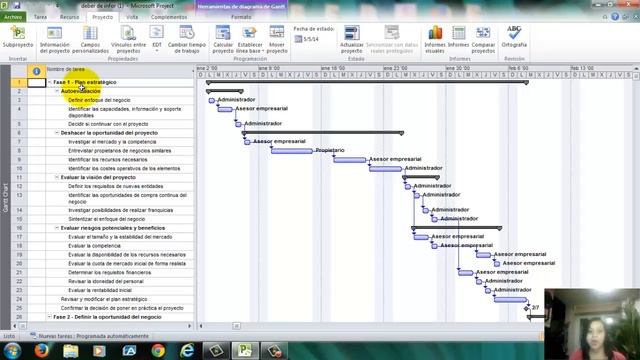Switch to the Vista tab
Image resolution: width=640 pixels, height=360 pixels.
pyautogui.click(x=132, y=17)
